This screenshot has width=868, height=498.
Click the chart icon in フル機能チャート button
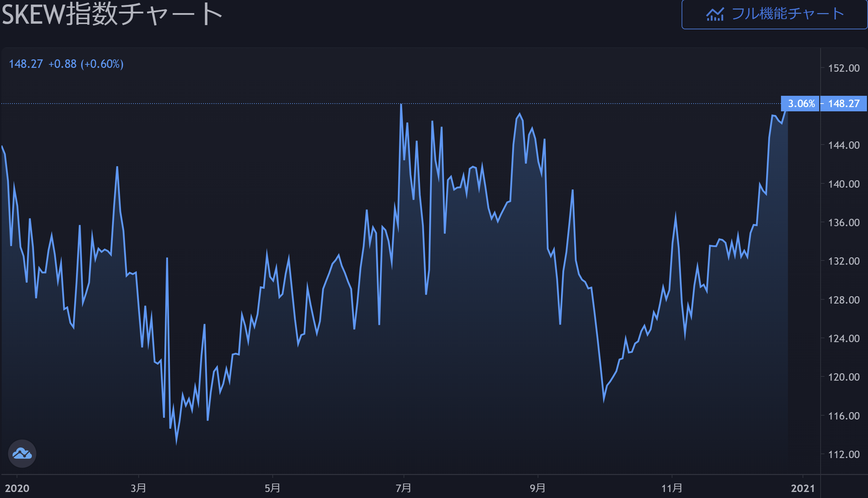tap(715, 14)
